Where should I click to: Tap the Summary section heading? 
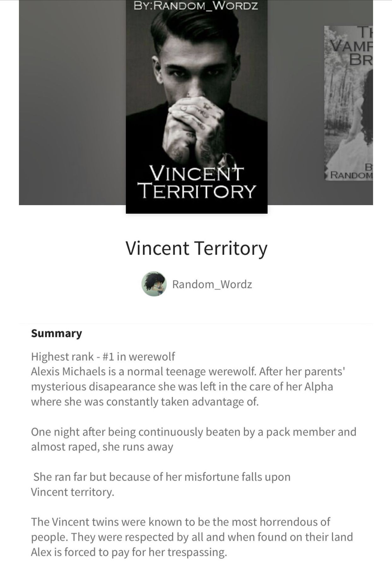56,333
